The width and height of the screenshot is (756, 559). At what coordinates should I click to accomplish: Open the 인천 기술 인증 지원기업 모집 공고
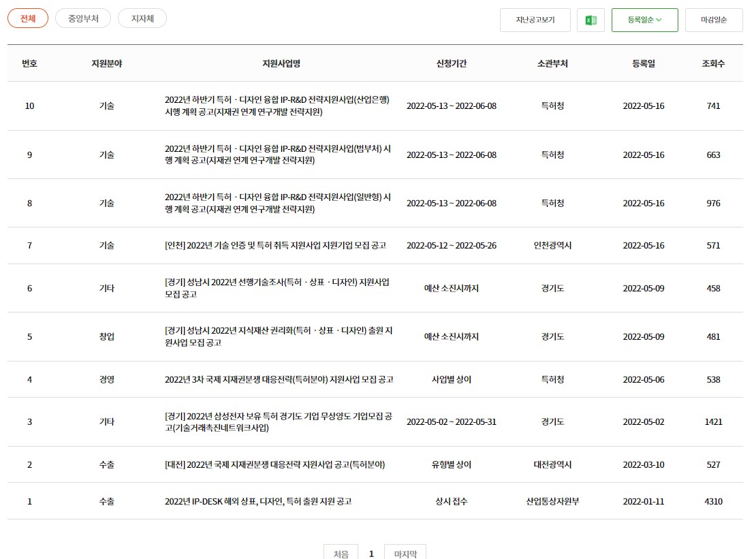275,245
